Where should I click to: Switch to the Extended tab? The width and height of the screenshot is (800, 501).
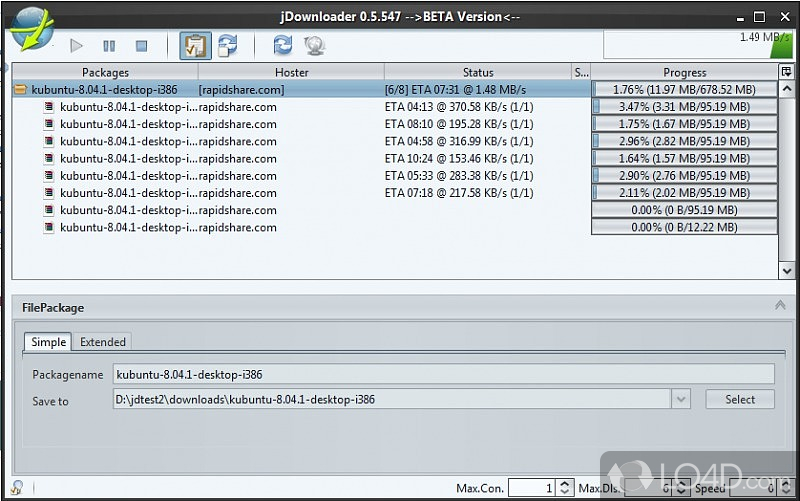point(103,342)
